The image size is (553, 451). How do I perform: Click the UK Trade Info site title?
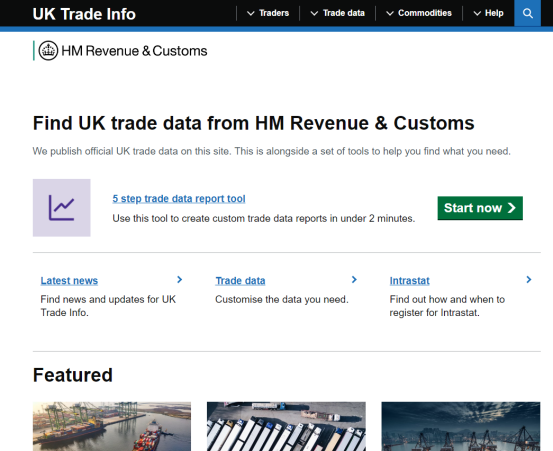[84, 14]
